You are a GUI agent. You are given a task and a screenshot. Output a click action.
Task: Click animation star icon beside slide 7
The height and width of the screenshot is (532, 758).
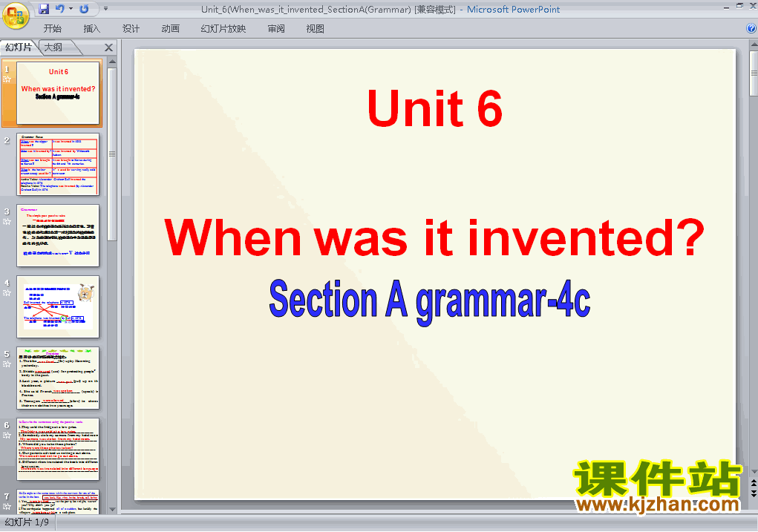[x=7, y=506]
